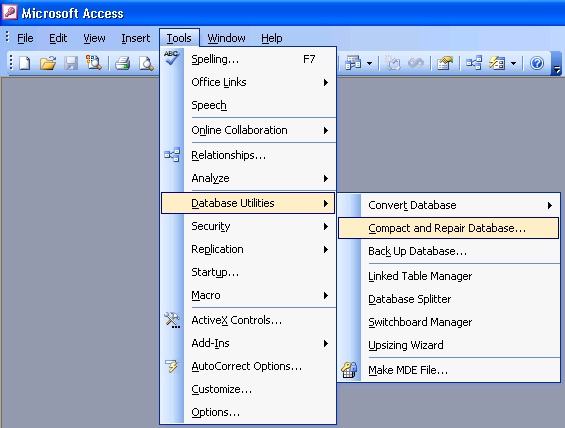
Task: Select the highlighted Database Utilities item
Action: pyautogui.click(x=248, y=203)
